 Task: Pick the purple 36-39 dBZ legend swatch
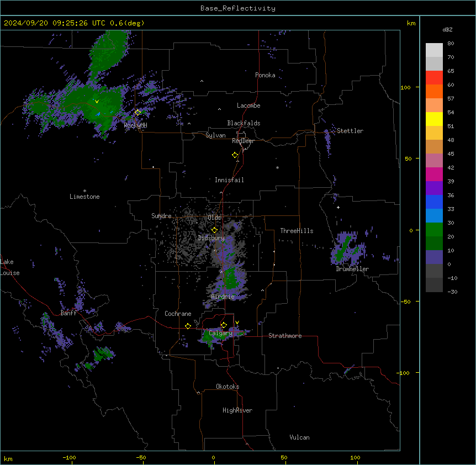[434, 188]
